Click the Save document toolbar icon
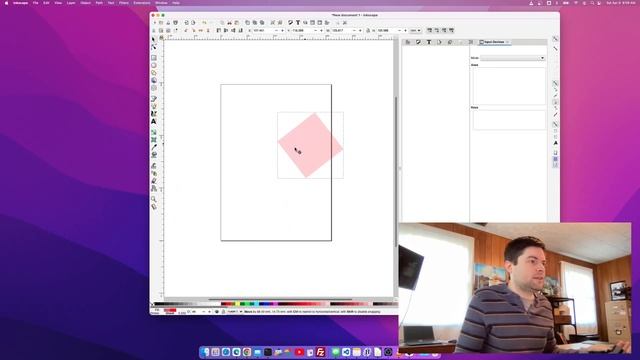 (168, 23)
